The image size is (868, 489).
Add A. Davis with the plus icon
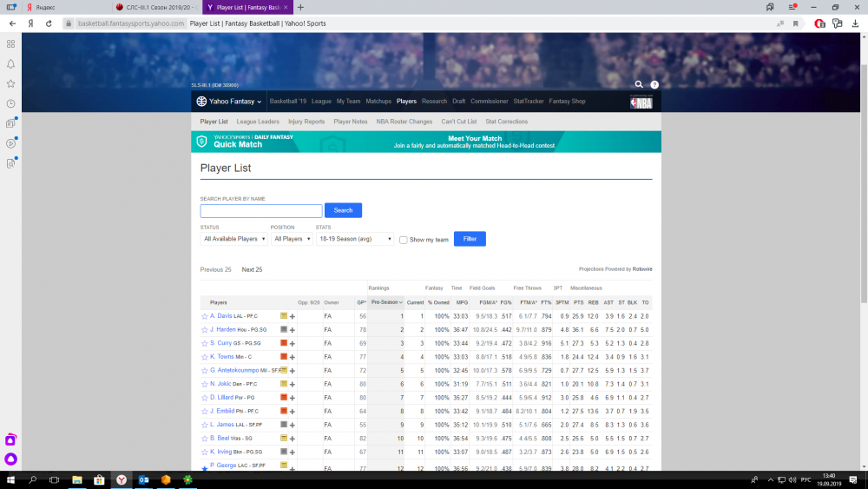[x=293, y=316]
